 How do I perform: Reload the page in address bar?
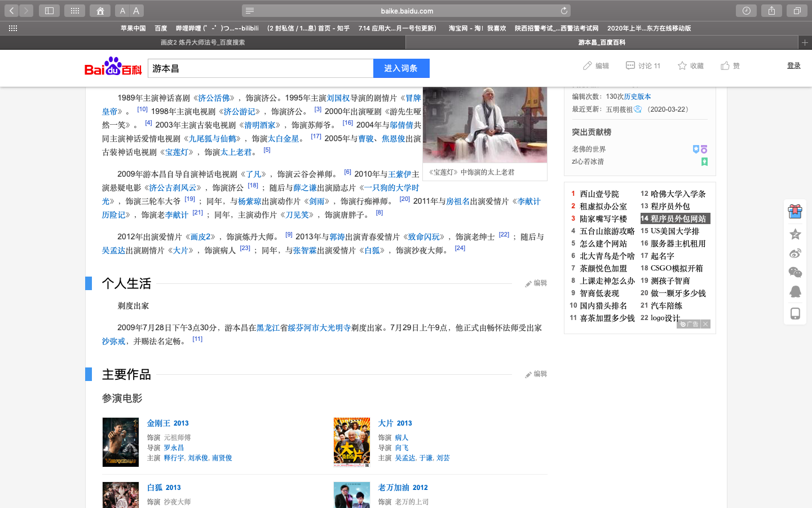click(564, 11)
